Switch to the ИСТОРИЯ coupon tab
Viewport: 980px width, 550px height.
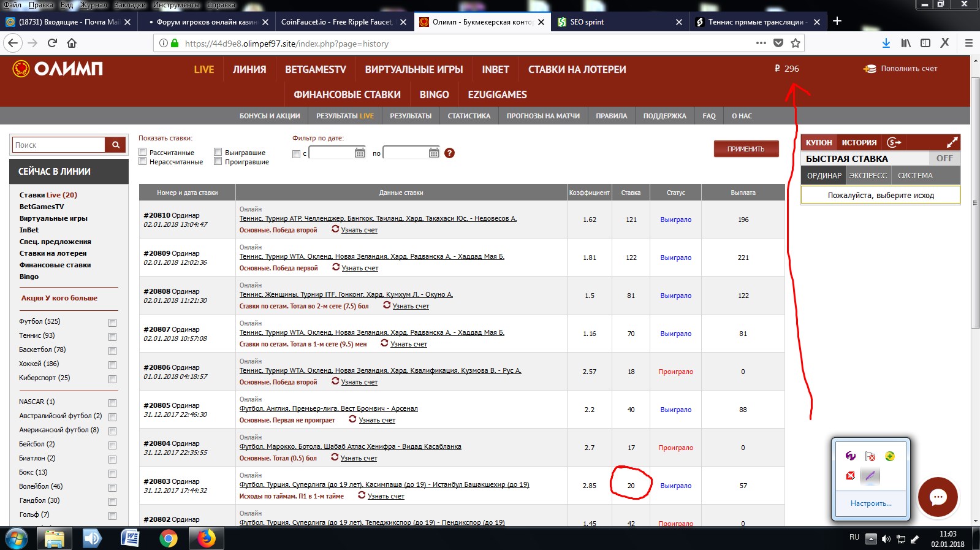[x=859, y=142]
